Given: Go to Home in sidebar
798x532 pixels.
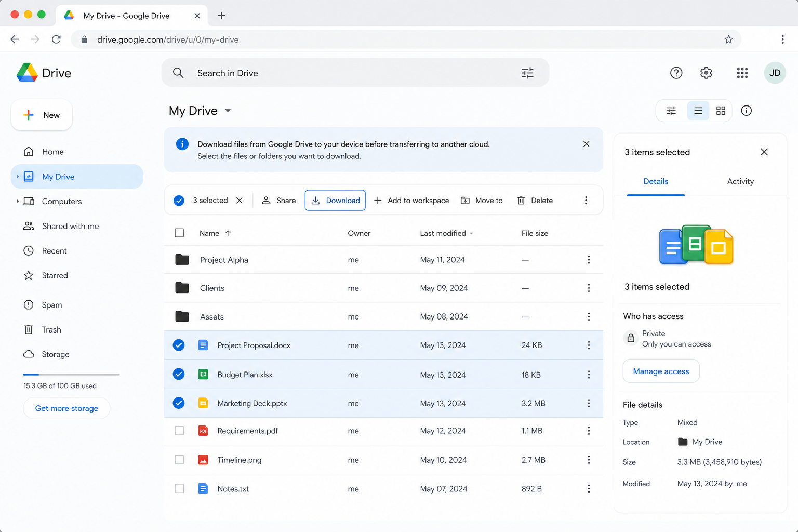Looking at the screenshot, I should click(x=77, y=152).
